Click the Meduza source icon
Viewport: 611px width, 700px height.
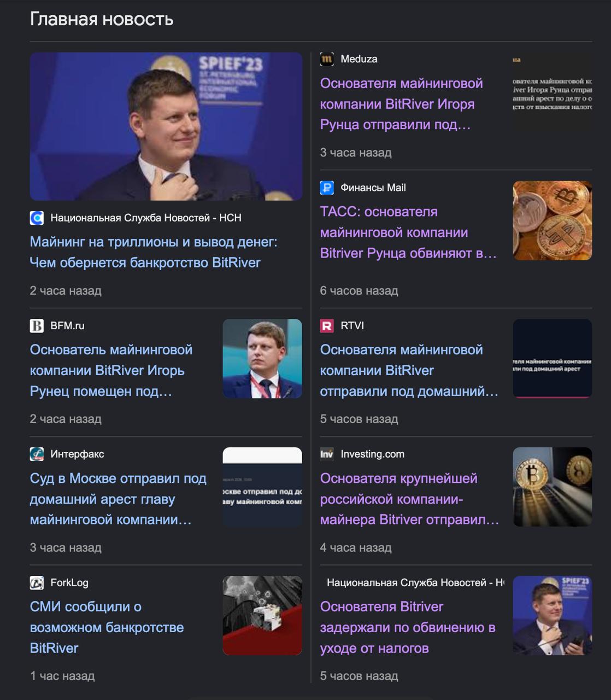click(327, 59)
